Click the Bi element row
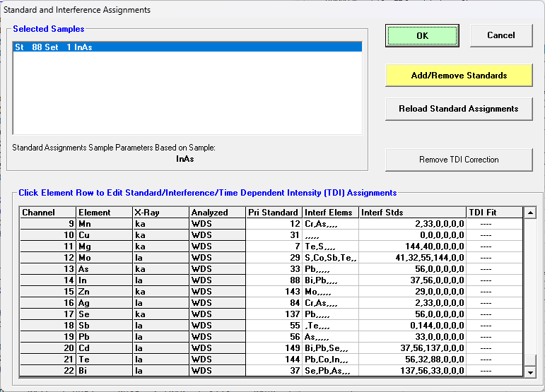545x392 pixels. click(103, 371)
